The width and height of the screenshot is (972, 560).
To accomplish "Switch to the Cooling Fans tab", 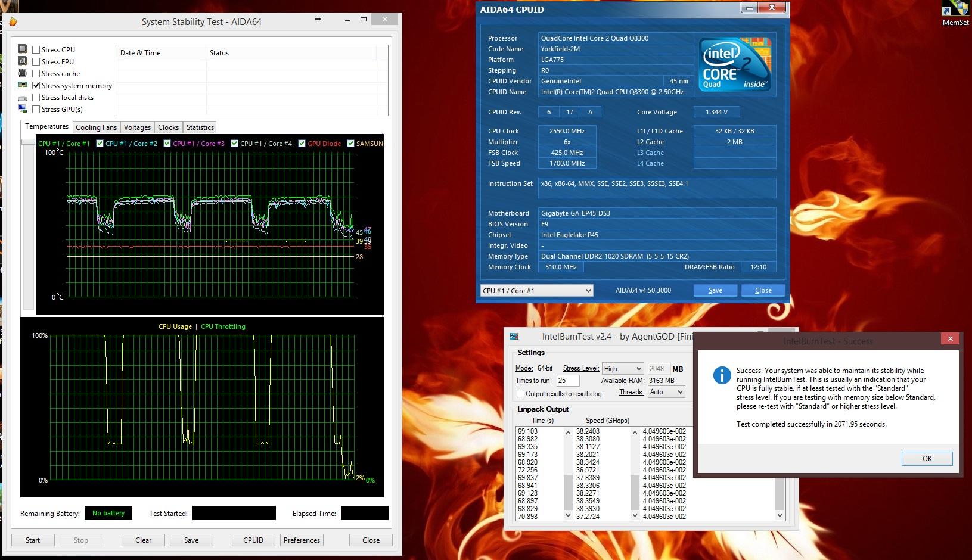I will (97, 127).
